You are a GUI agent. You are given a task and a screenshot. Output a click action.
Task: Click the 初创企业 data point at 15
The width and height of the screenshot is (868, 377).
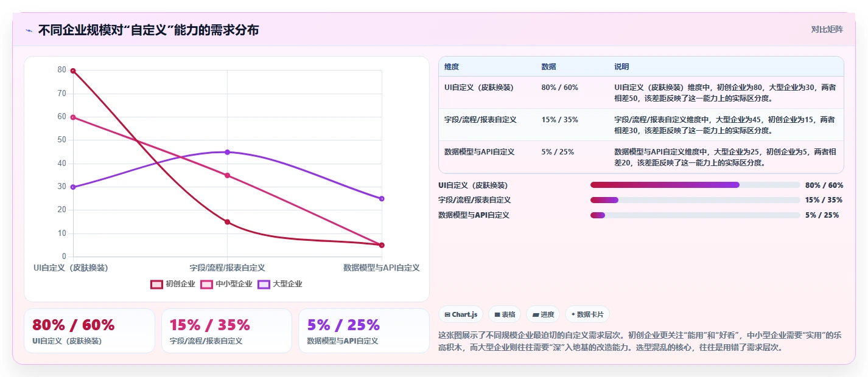[227, 222]
